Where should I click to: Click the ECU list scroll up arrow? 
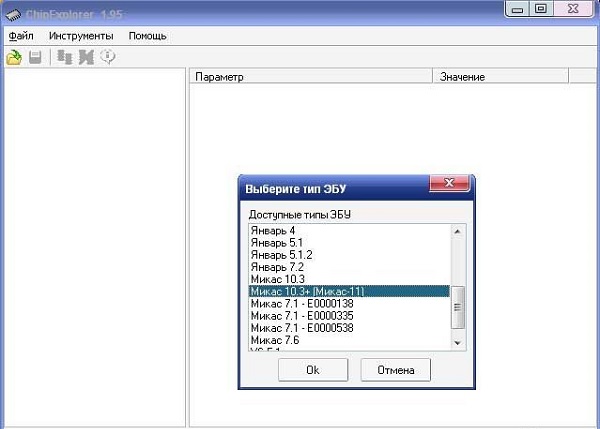pos(458,232)
